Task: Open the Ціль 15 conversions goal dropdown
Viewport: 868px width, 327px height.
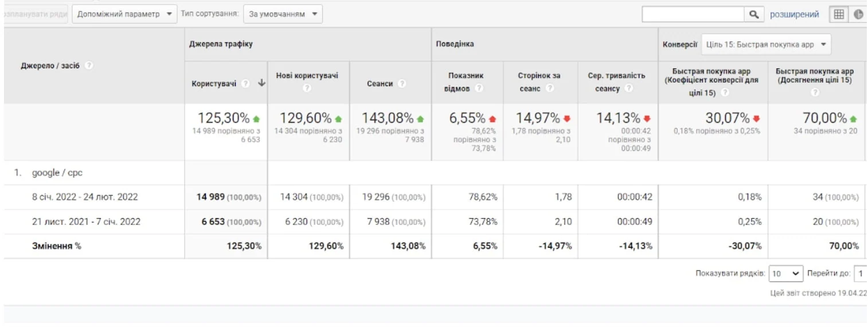Action: click(766, 44)
